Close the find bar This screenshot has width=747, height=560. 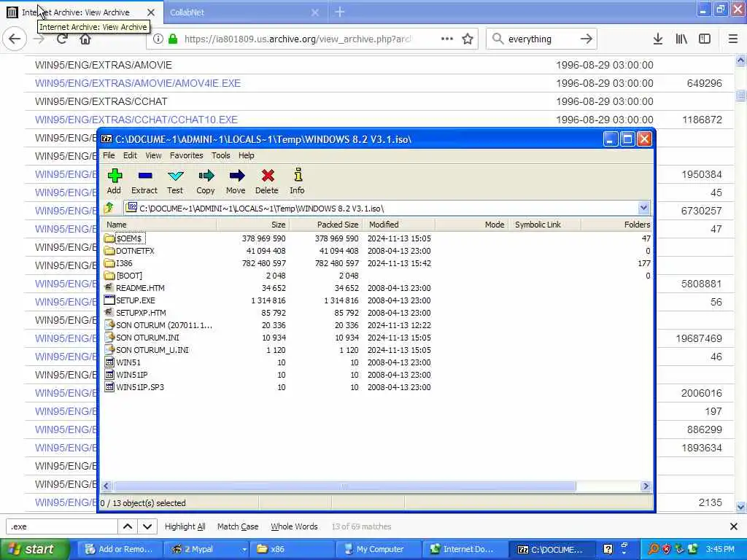[734, 526]
